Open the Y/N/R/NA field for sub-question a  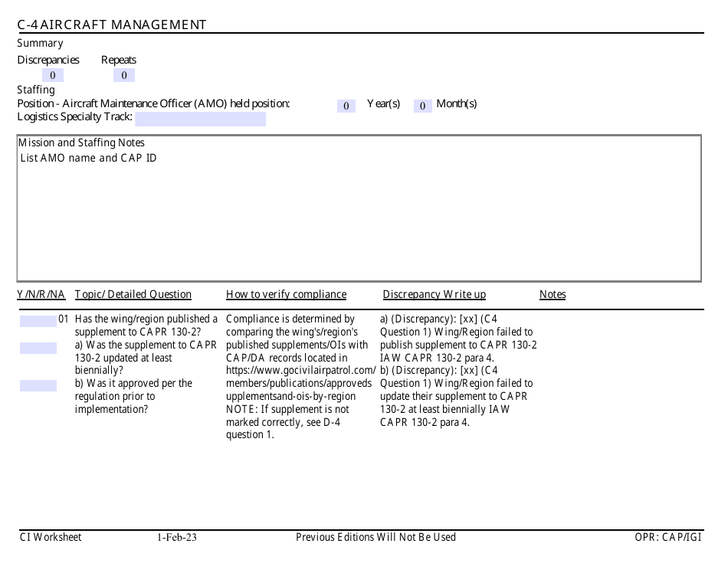coord(38,348)
